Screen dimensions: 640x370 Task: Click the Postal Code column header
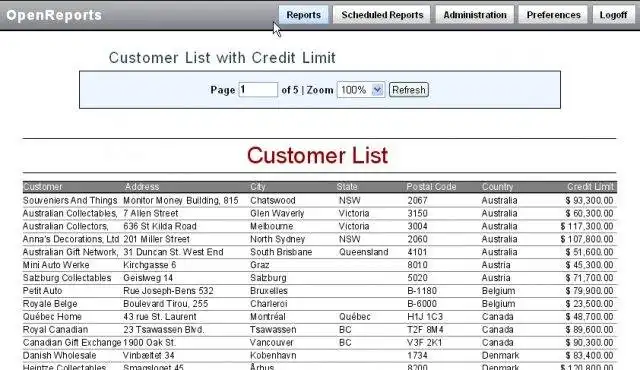(431, 187)
